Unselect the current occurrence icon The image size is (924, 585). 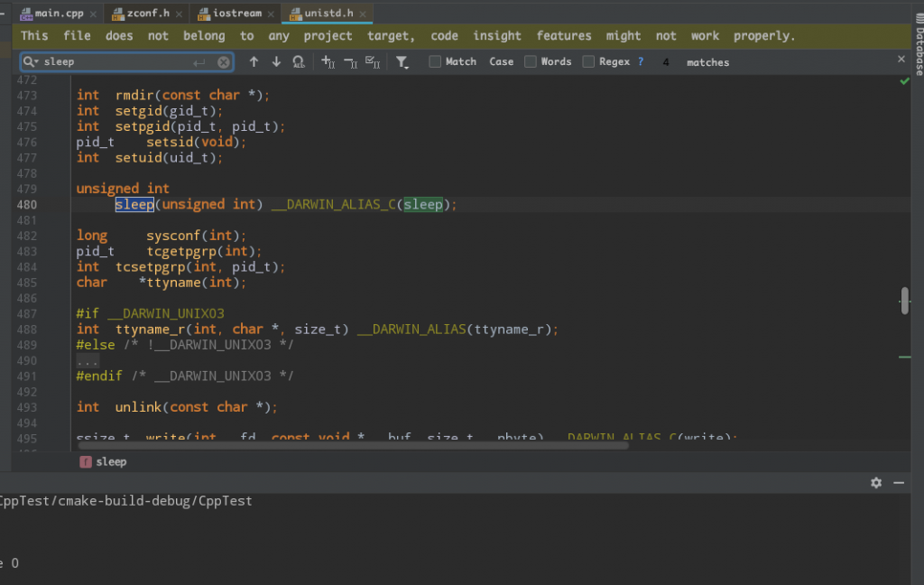(x=351, y=62)
